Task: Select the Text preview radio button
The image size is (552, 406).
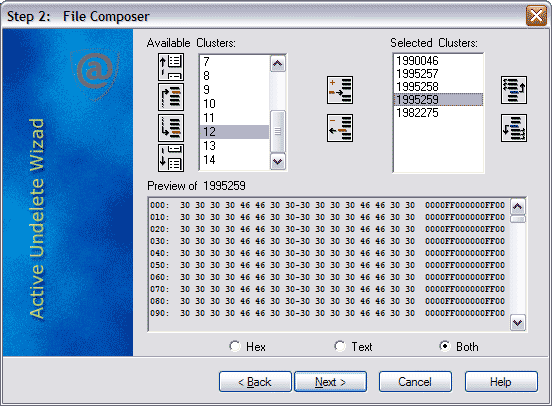Action: (340, 346)
